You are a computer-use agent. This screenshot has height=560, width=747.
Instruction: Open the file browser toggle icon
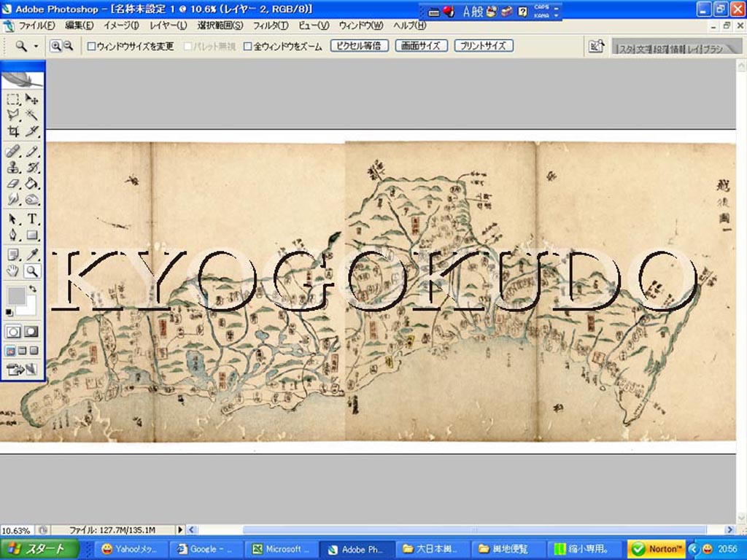pos(597,46)
